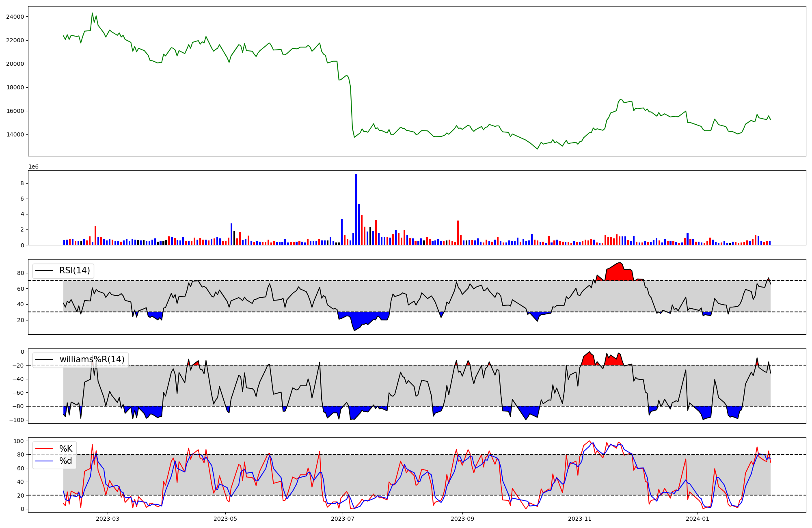The height and width of the screenshot is (528, 812).
Task: Click the red %K legend line sample
Action: pyautogui.click(x=45, y=449)
